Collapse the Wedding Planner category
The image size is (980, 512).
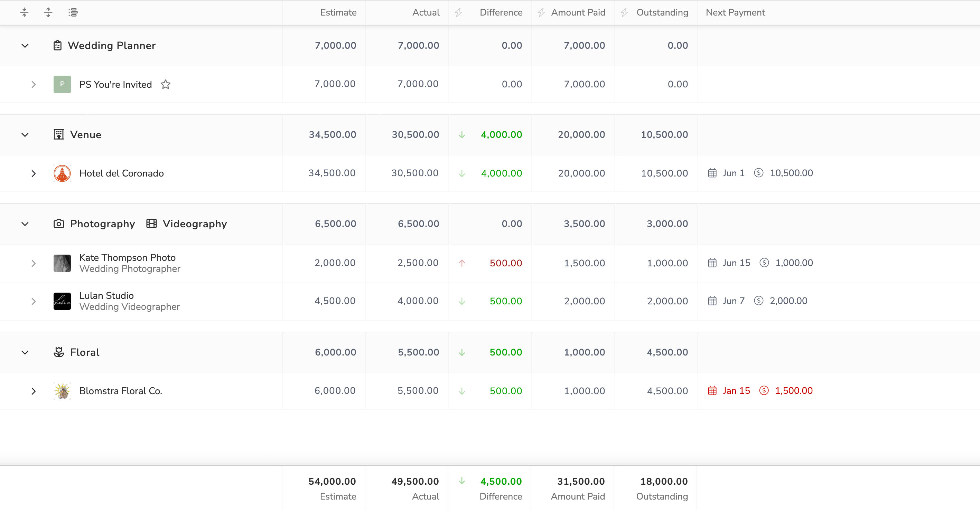pyautogui.click(x=25, y=46)
